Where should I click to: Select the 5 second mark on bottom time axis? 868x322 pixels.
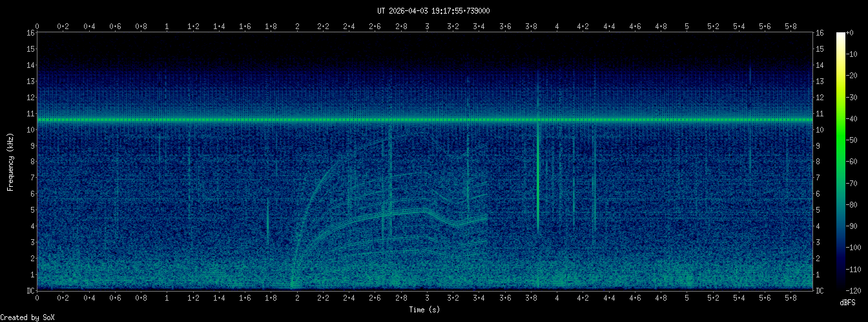[687, 299]
